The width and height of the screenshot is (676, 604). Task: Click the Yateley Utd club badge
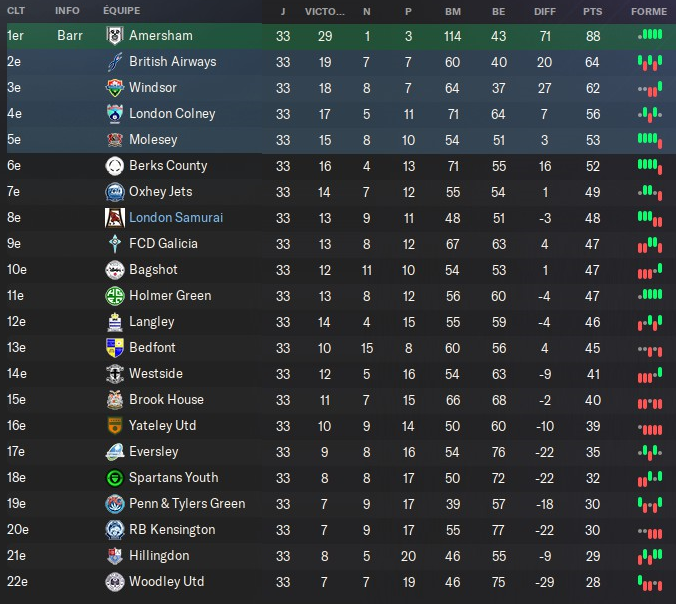[x=114, y=426]
